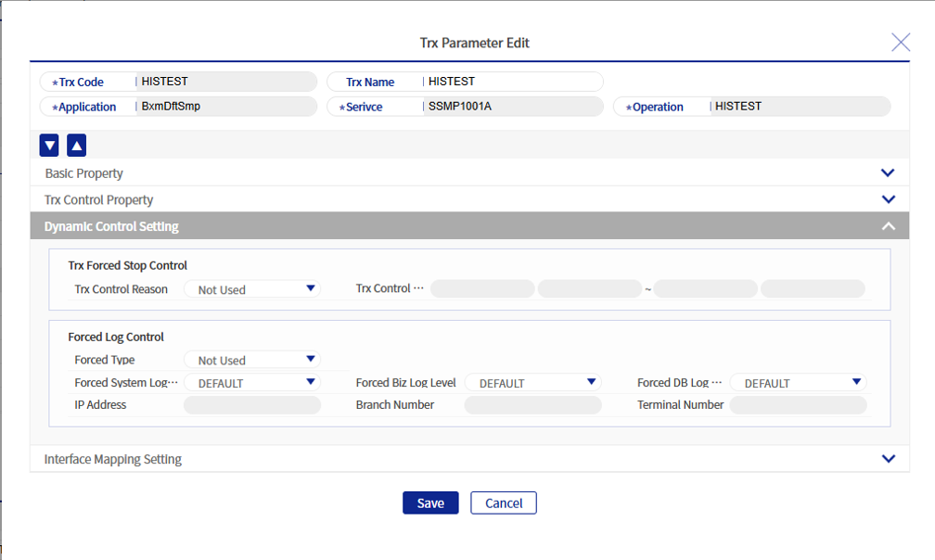Expand the Basic Property section

(x=888, y=173)
